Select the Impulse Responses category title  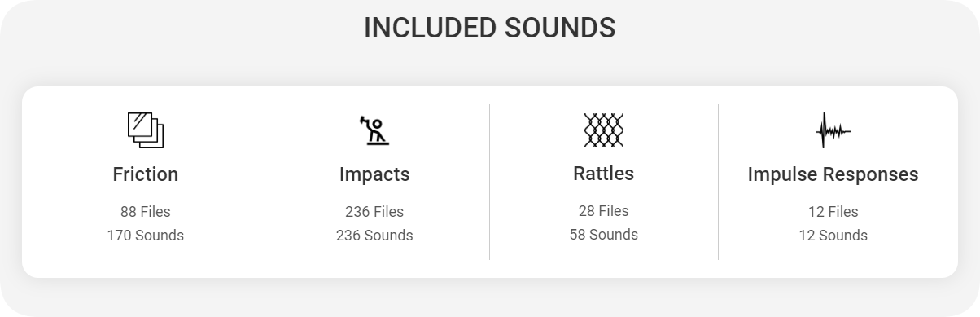(833, 174)
